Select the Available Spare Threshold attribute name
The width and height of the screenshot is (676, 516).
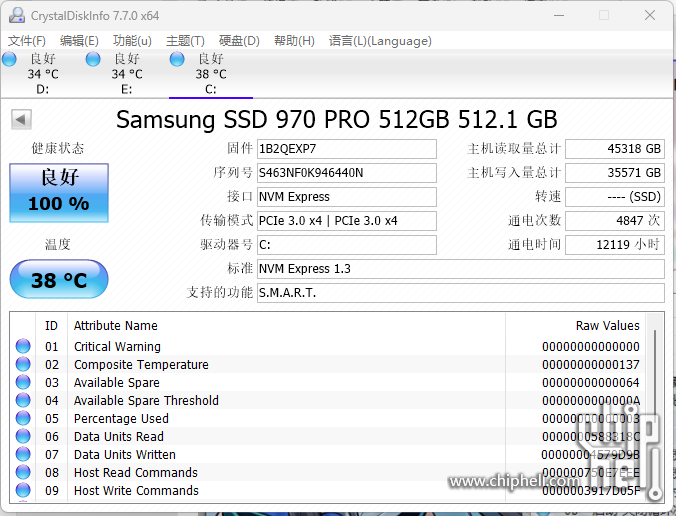click(146, 401)
